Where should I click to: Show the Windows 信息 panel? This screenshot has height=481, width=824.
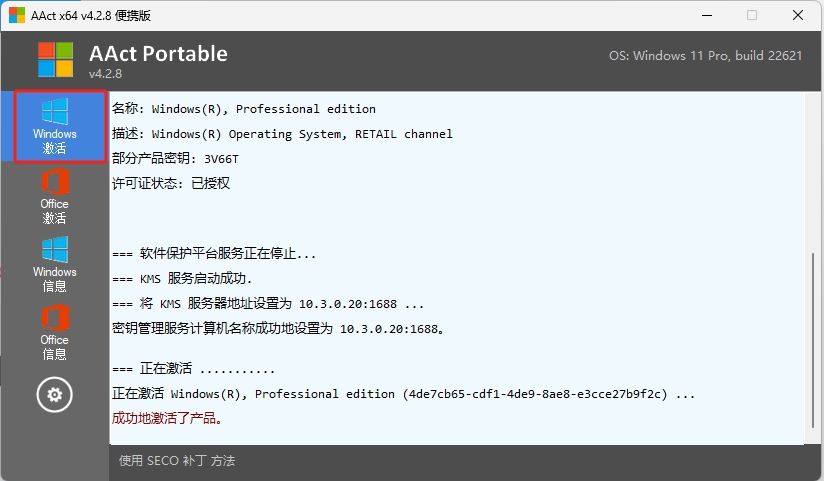pyautogui.click(x=55, y=264)
